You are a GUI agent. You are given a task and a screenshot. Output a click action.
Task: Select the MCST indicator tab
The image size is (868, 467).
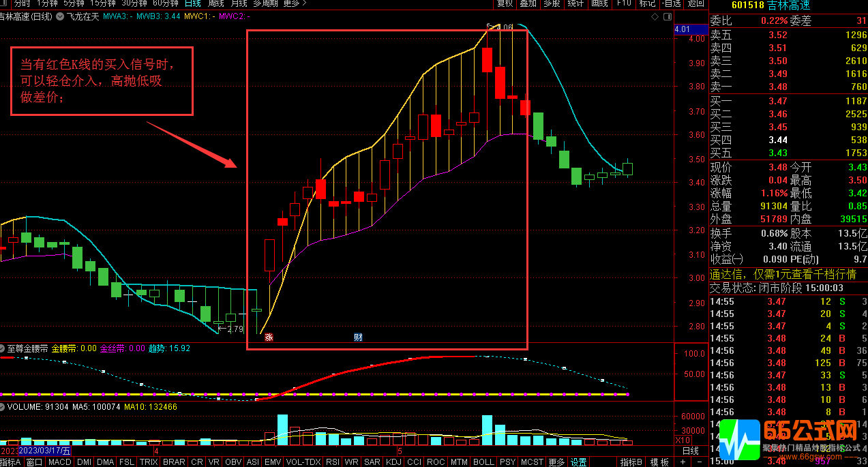(x=533, y=462)
